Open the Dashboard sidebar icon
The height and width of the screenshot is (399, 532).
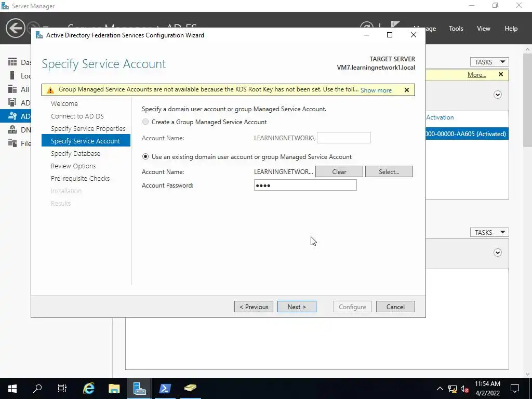(x=12, y=62)
